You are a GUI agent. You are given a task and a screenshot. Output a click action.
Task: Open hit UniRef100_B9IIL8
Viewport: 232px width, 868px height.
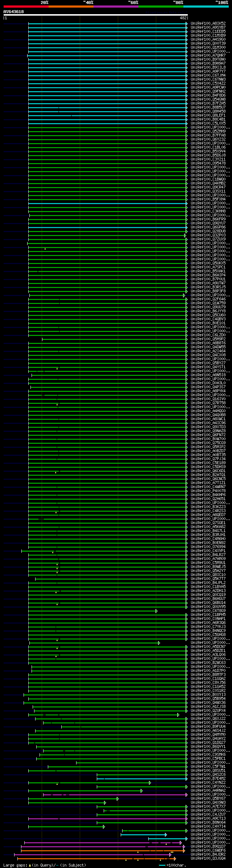208,68
